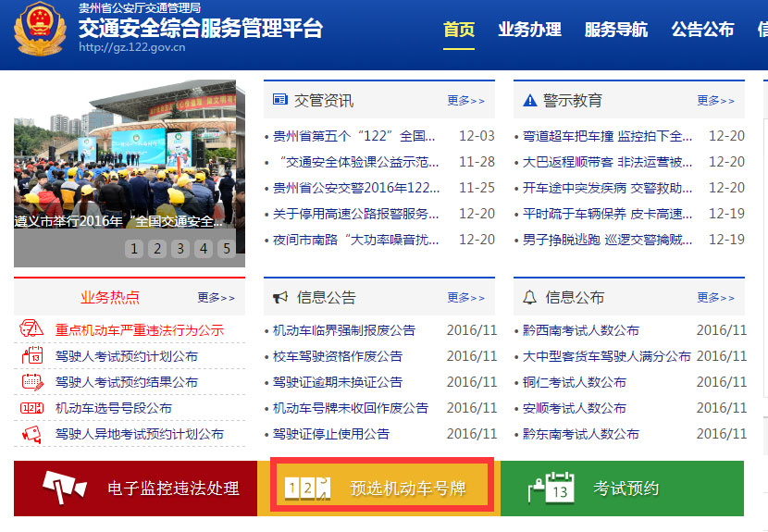Open carousel caption 遵义市举行2016年
This screenshot has width=768, height=532.
[118, 221]
